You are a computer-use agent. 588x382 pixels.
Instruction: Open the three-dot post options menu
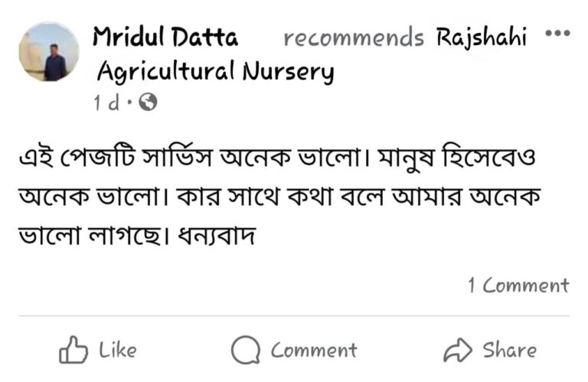pyautogui.click(x=557, y=34)
